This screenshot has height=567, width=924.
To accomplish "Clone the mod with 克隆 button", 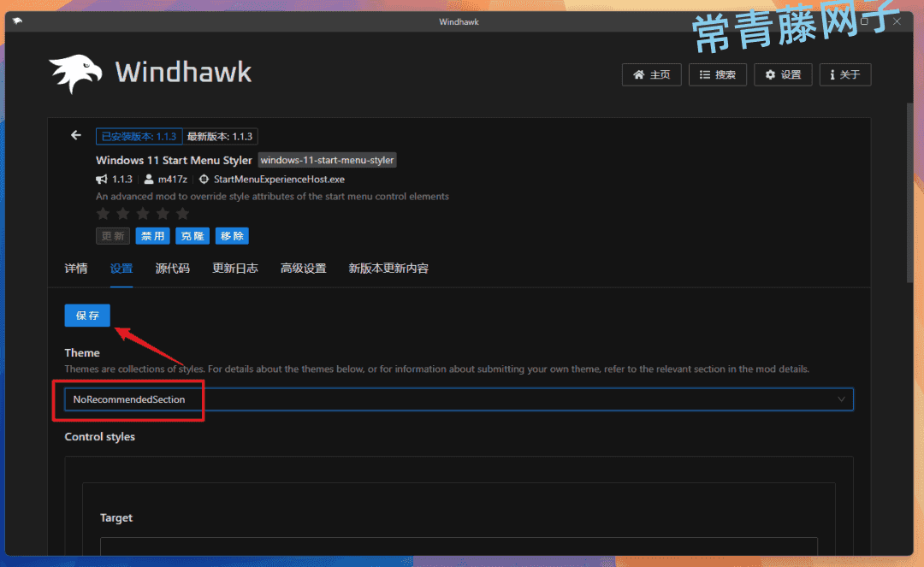I will [192, 236].
